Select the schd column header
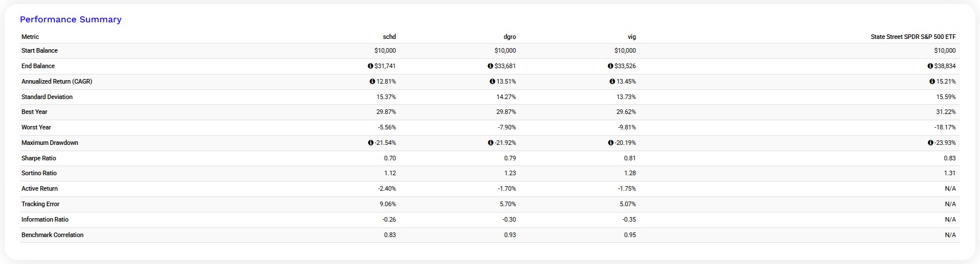The image size is (980, 264). point(389,37)
